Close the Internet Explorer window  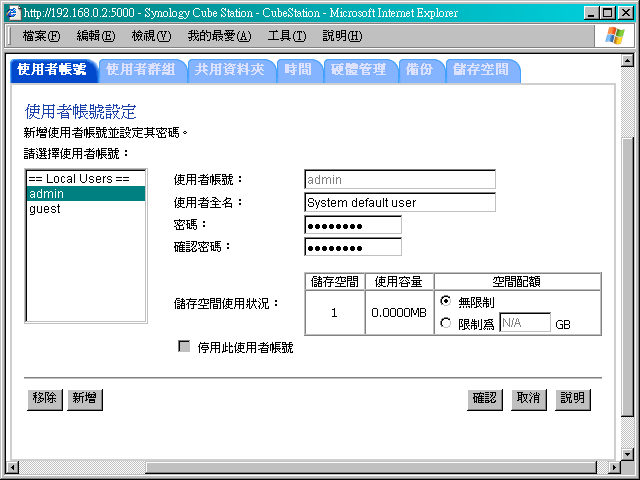coord(626,13)
